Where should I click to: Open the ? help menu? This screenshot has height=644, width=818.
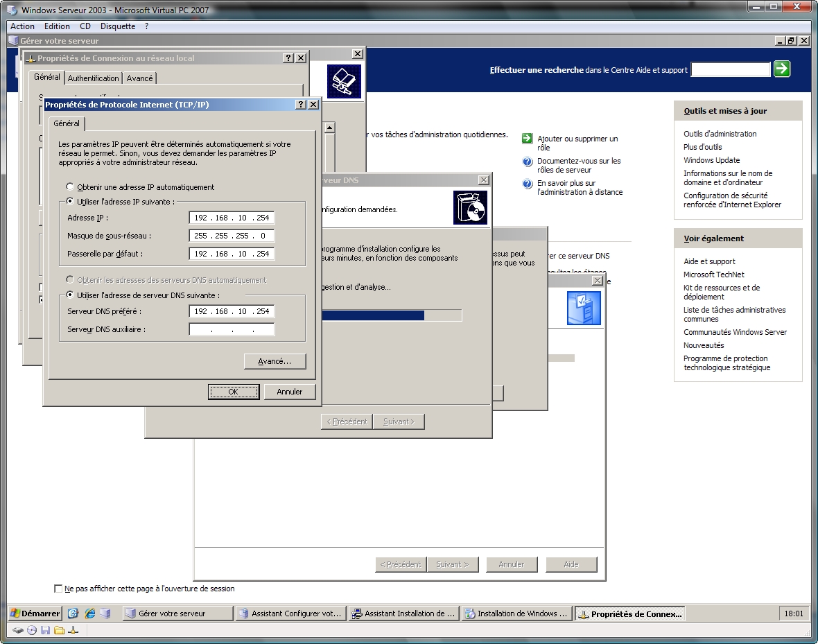click(146, 26)
